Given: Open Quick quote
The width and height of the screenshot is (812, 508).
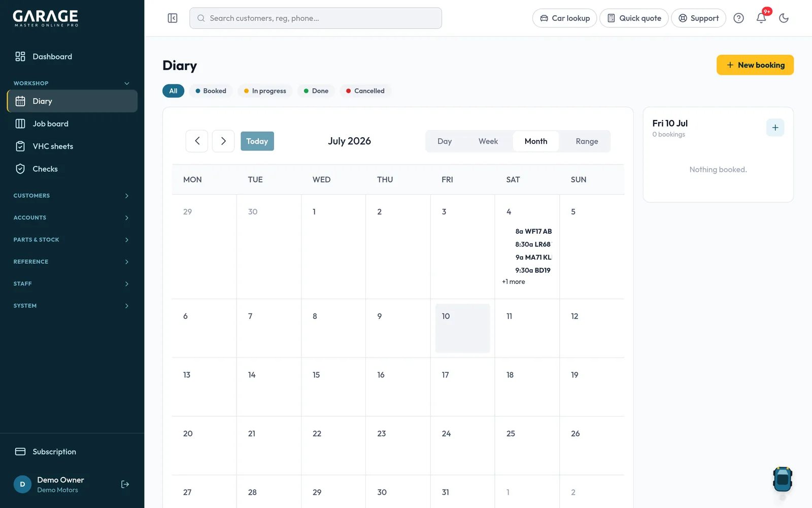Looking at the screenshot, I should pos(634,18).
